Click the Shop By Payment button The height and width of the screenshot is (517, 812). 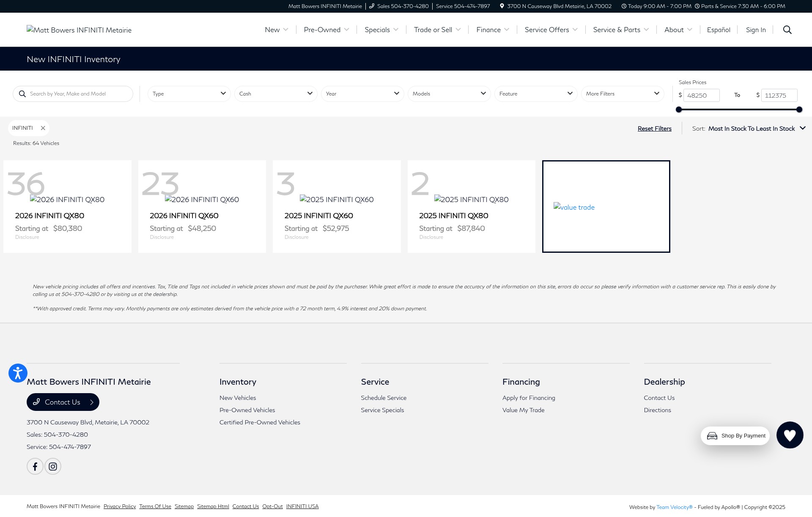point(735,436)
